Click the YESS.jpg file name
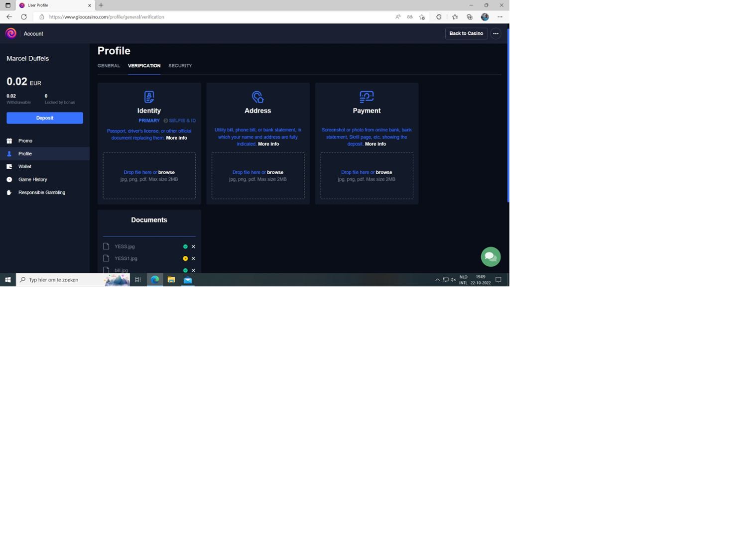 (x=124, y=246)
